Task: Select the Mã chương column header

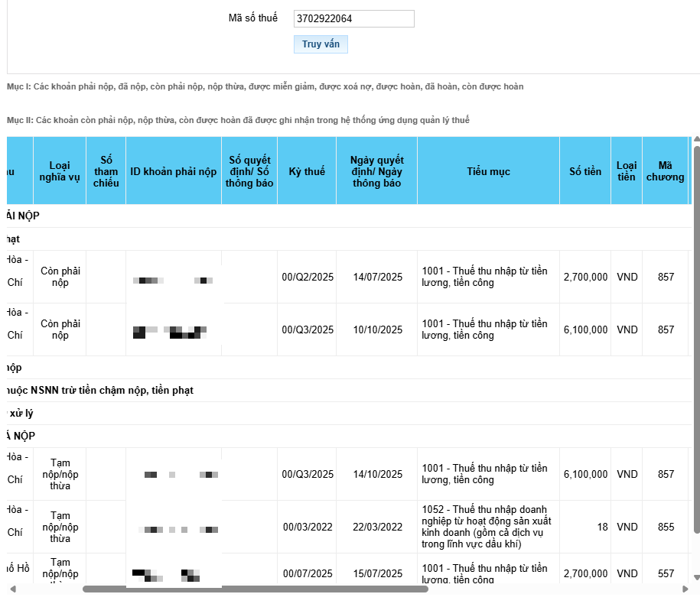Action: click(x=666, y=172)
